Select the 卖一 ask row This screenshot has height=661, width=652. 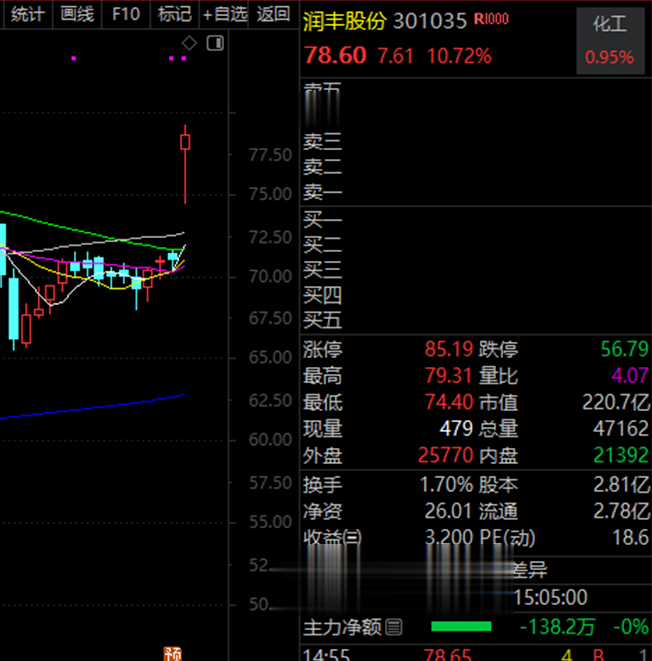coord(476,192)
